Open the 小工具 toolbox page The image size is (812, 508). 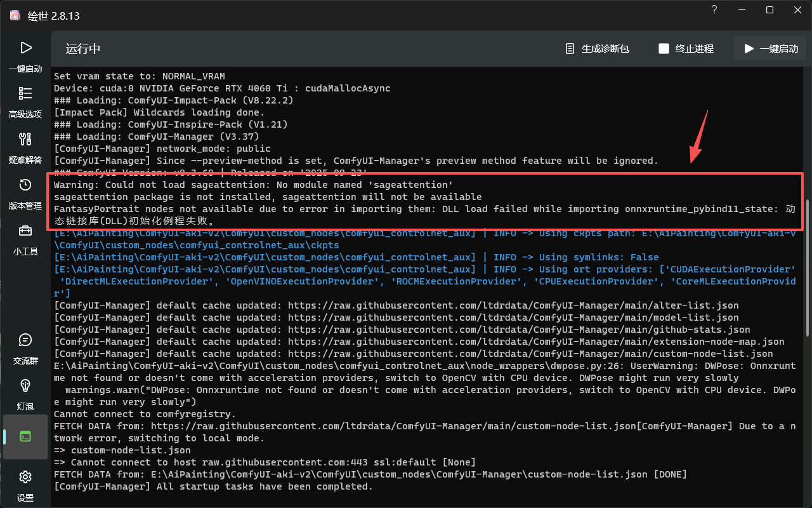tap(25, 231)
